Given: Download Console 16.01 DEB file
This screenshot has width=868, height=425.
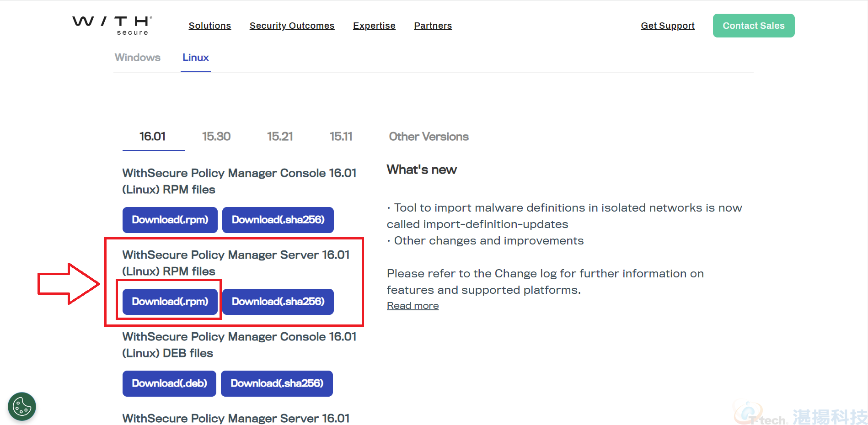Looking at the screenshot, I should coord(169,383).
